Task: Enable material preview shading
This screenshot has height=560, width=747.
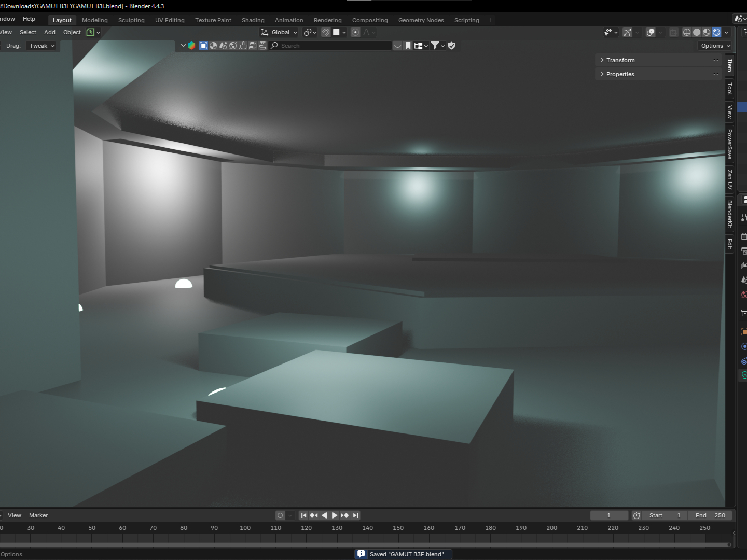Action: pos(707,32)
